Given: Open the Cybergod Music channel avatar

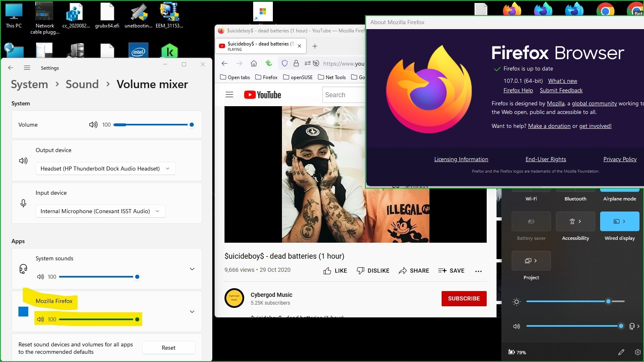Looking at the screenshot, I should (234, 298).
